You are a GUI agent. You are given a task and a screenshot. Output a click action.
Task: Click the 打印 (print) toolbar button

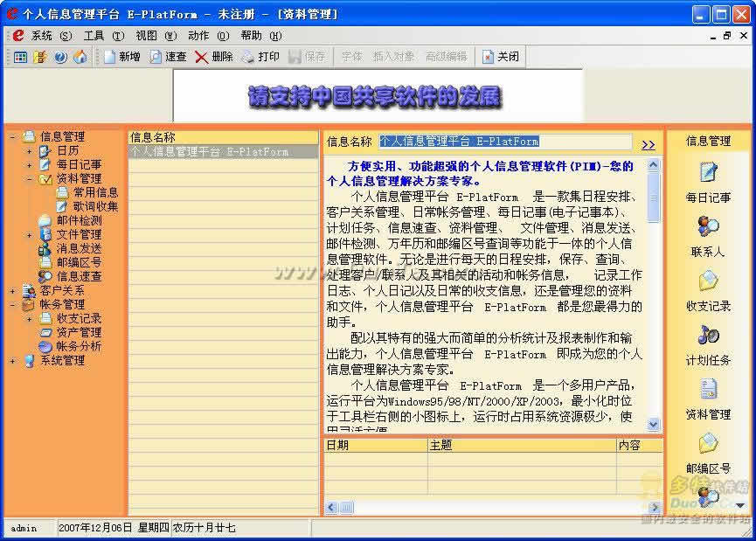click(x=260, y=57)
